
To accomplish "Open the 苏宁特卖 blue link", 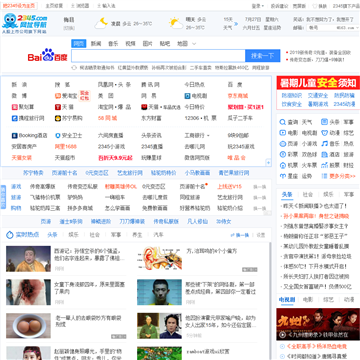I will pos(33,173).
